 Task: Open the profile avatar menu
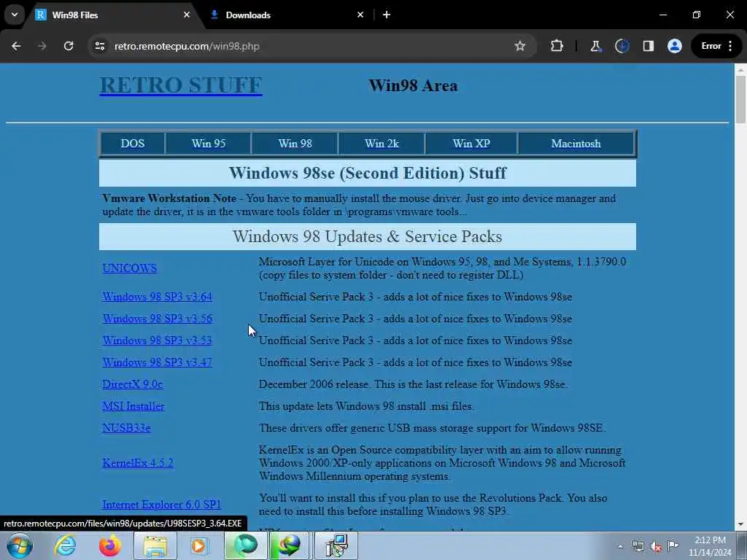(x=675, y=46)
